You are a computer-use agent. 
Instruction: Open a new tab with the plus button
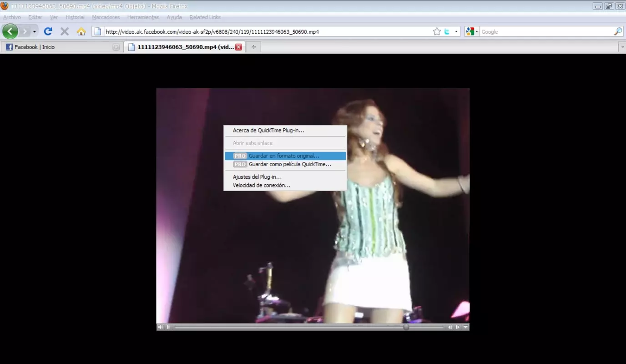254,47
